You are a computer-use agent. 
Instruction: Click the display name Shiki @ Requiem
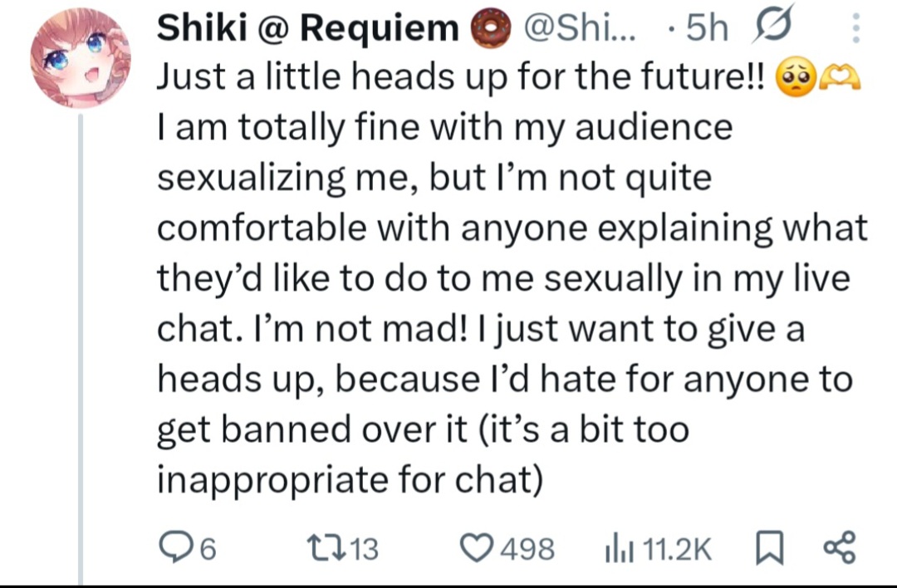(308, 31)
